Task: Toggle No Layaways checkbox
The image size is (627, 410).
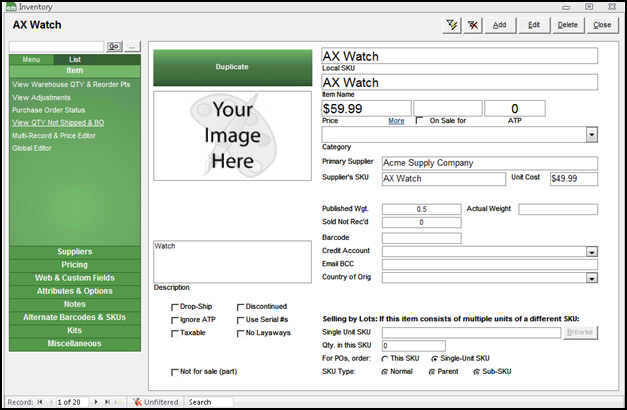Action: click(x=240, y=334)
